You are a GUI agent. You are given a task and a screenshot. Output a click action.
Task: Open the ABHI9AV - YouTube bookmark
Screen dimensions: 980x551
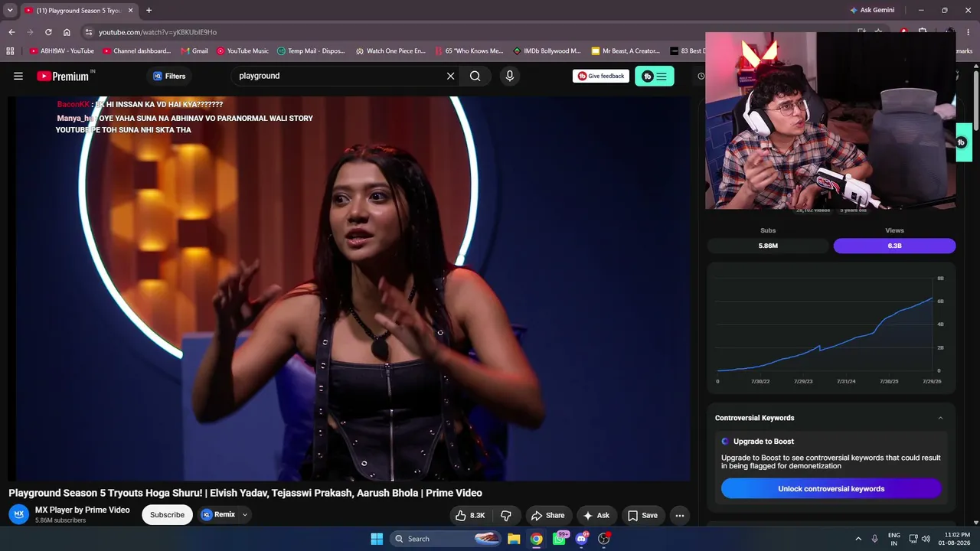62,51
